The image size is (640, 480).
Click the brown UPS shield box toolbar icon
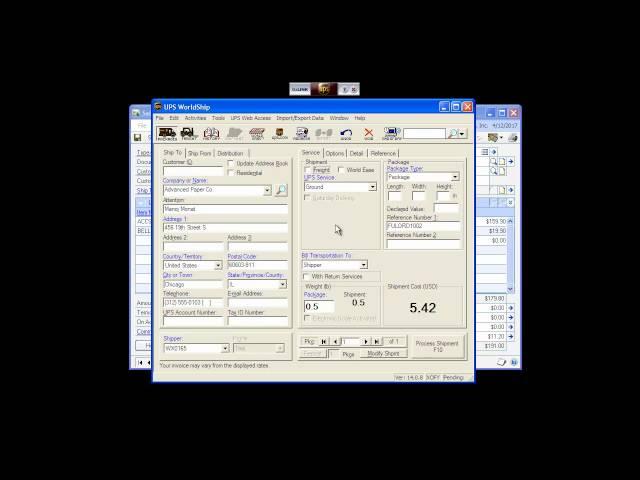(280, 133)
